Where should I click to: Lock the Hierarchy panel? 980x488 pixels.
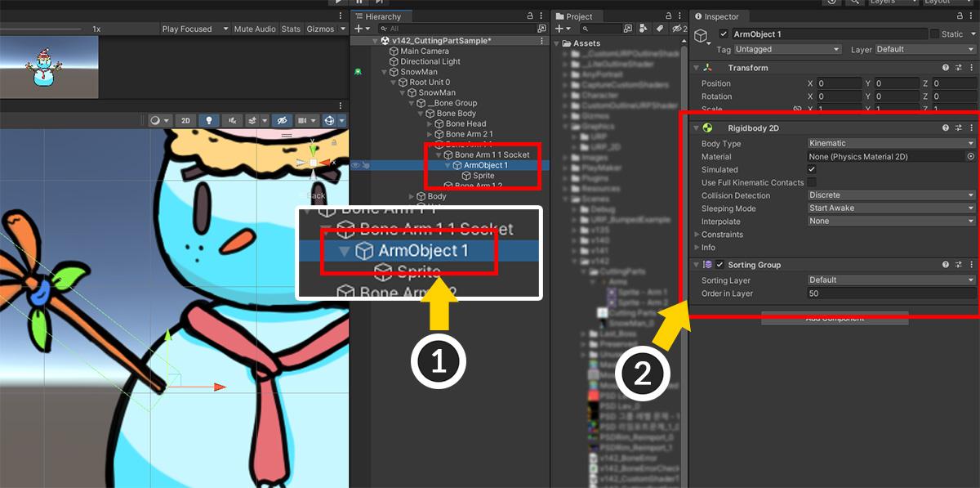pos(531,16)
